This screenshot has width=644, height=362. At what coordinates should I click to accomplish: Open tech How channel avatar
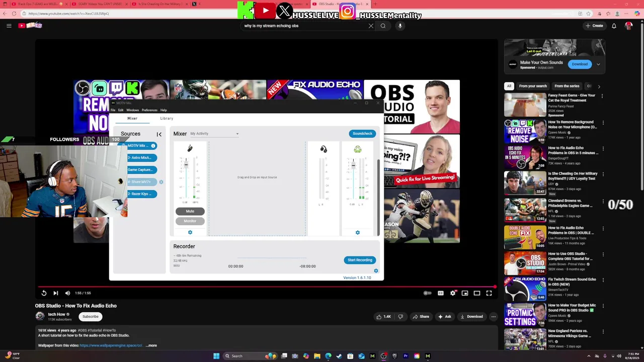point(40,316)
